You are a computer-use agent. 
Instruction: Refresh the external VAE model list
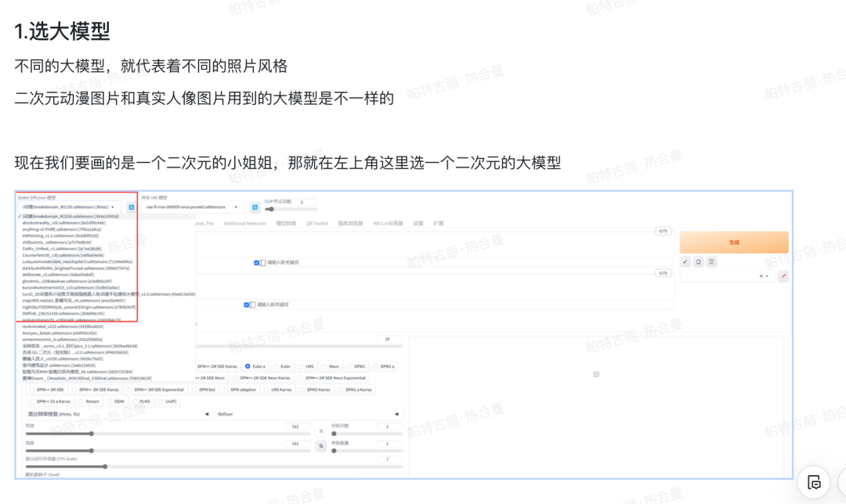point(255,207)
